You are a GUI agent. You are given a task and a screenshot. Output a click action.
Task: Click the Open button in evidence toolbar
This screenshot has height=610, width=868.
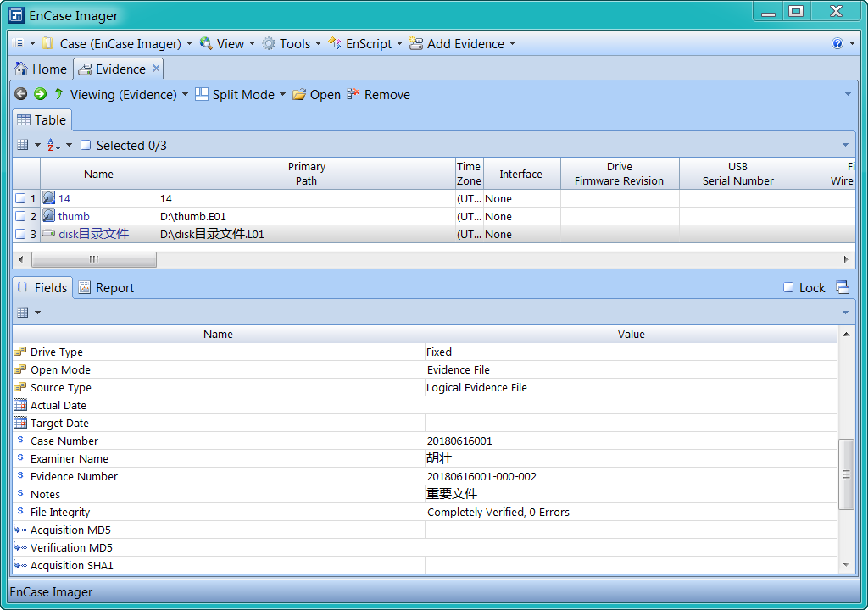pyautogui.click(x=317, y=95)
